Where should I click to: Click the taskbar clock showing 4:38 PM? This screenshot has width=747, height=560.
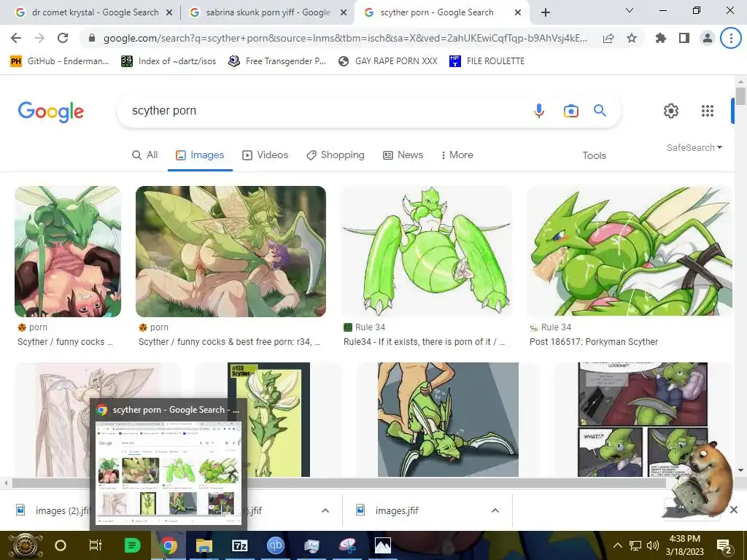tap(684, 545)
